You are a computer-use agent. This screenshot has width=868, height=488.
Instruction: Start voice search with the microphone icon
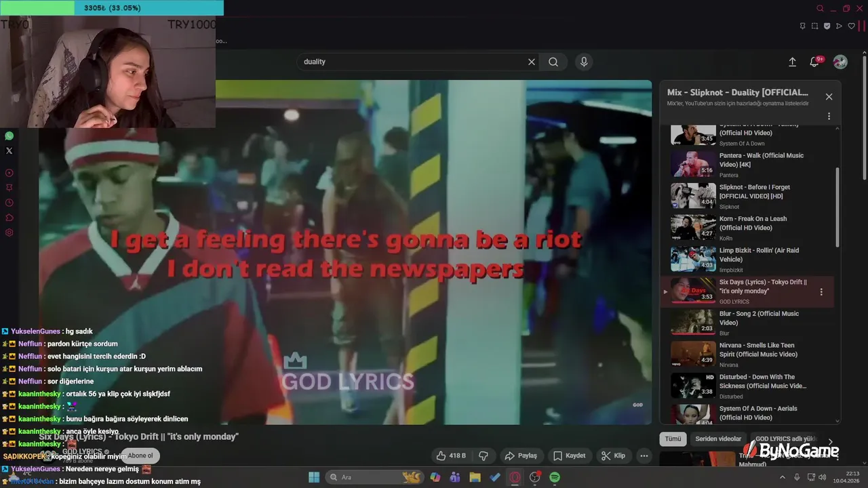click(x=584, y=62)
